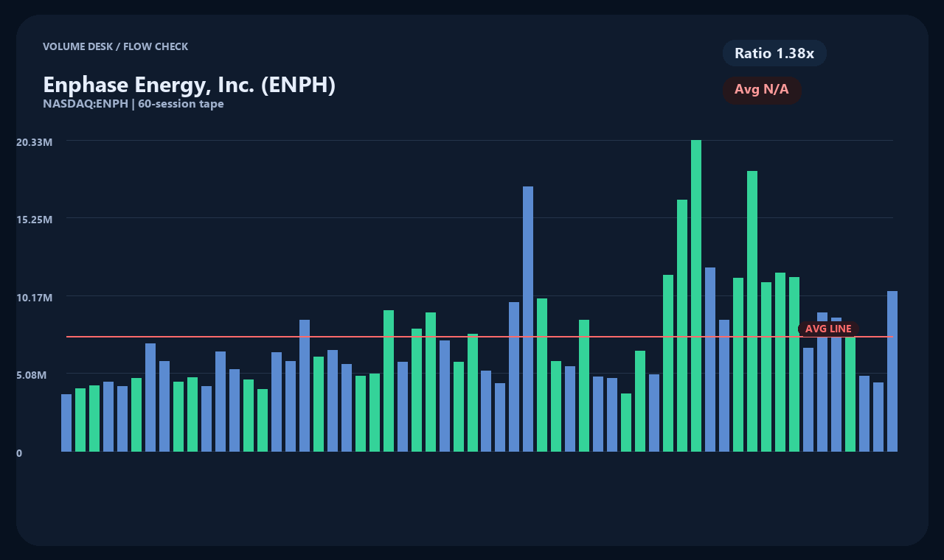Click the Avg N/A badge
Image resolution: width=944 pixels, height=560 pixels.
point(762,90)
